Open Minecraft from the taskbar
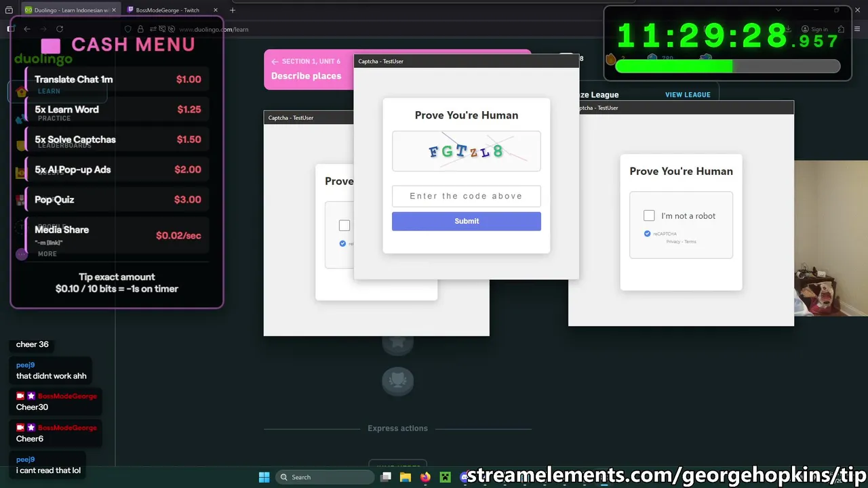868x488 pixels. tap(445, 477)
